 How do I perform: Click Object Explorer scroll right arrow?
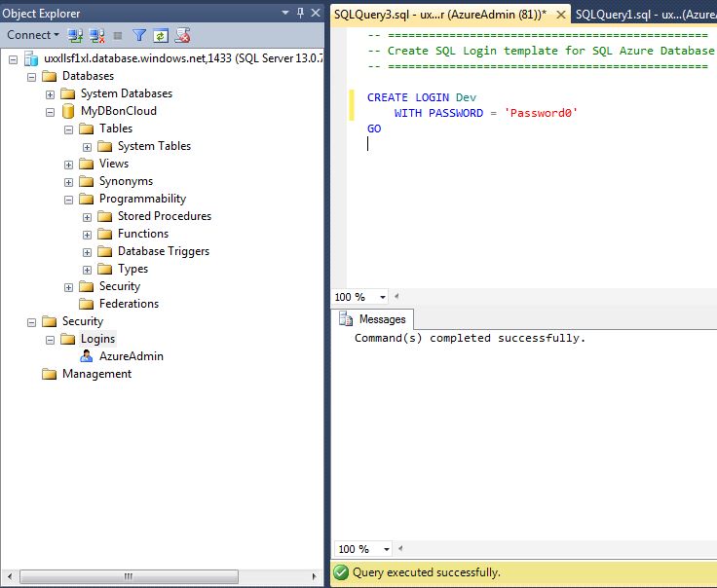[314, 576]
